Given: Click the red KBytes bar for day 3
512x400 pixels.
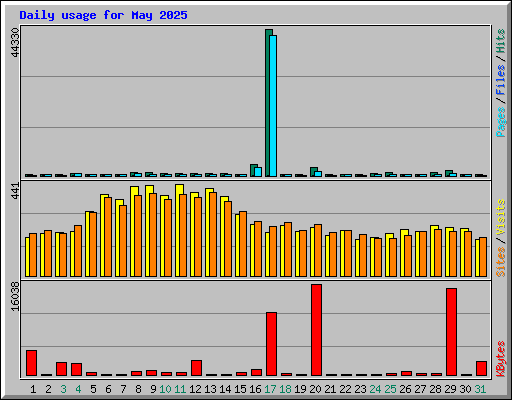Looking at the screenshot, I should [61, 369].
